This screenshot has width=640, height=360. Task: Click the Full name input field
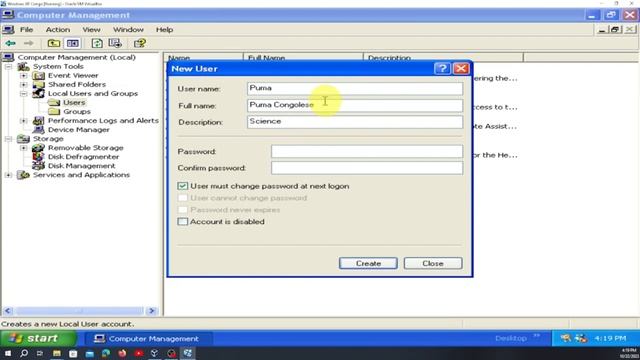click(355, 105)
